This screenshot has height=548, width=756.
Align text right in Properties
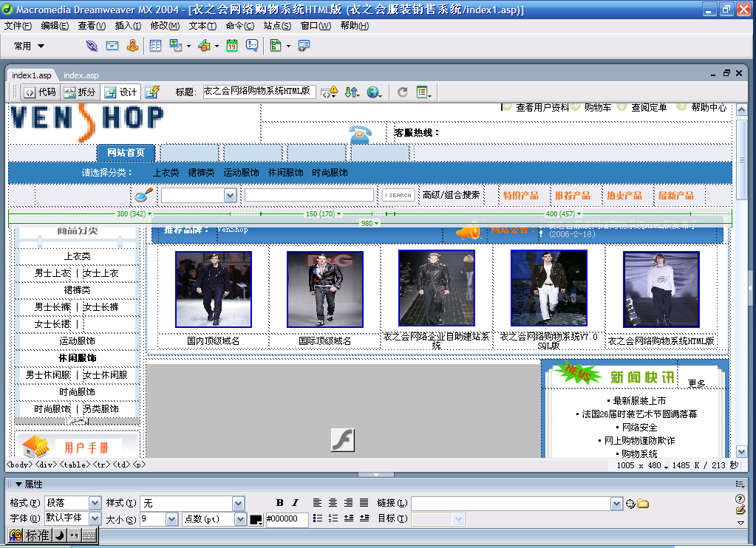(348, 503)
